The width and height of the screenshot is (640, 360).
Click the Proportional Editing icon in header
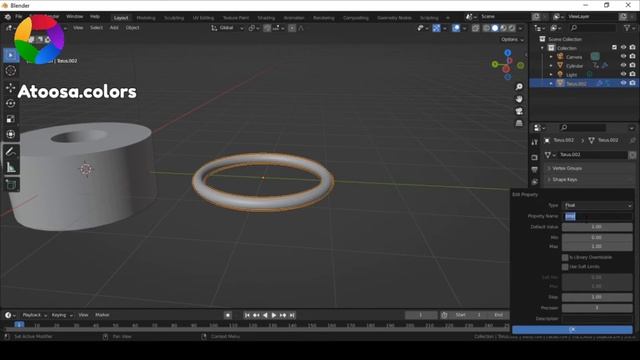coord(292,28)
